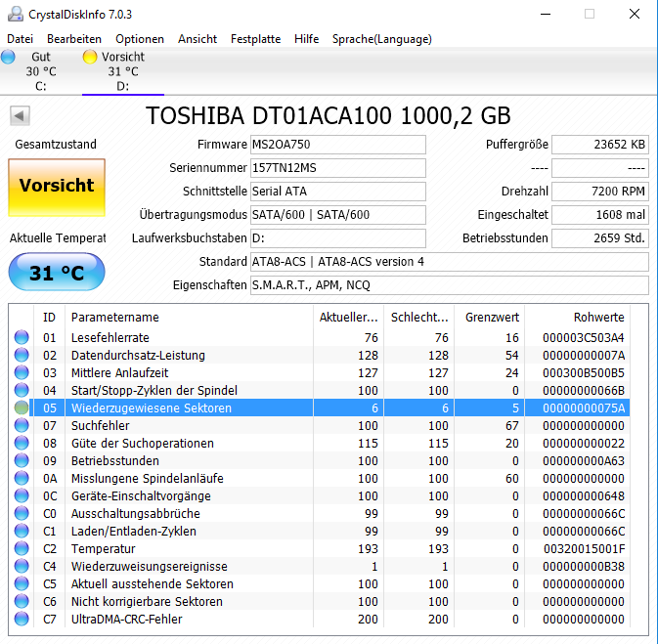
Task: Click the status dot for Nicht korrigierbare Sektoren
Action: 22,602
